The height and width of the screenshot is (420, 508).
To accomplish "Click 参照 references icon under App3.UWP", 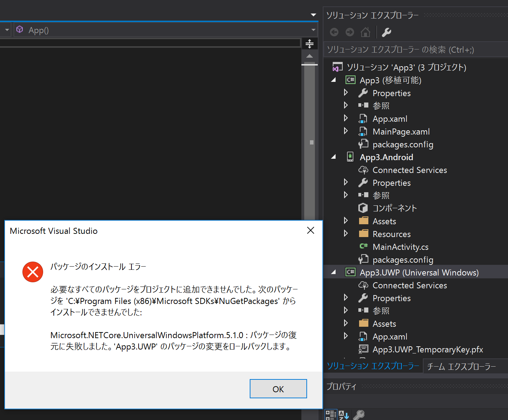I will (x=363, y=310).
